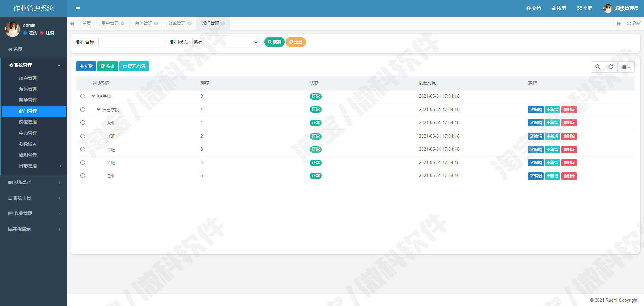Image resolution: width=644 pixels, height=306 pixels.
Task: Click the 修改 toolbar button
Action: [x=108, y=66]
